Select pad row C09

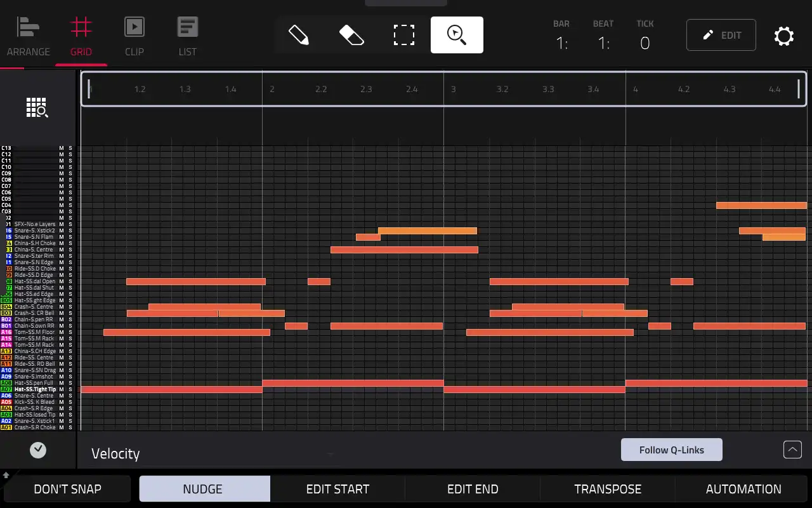pos(29,173)
